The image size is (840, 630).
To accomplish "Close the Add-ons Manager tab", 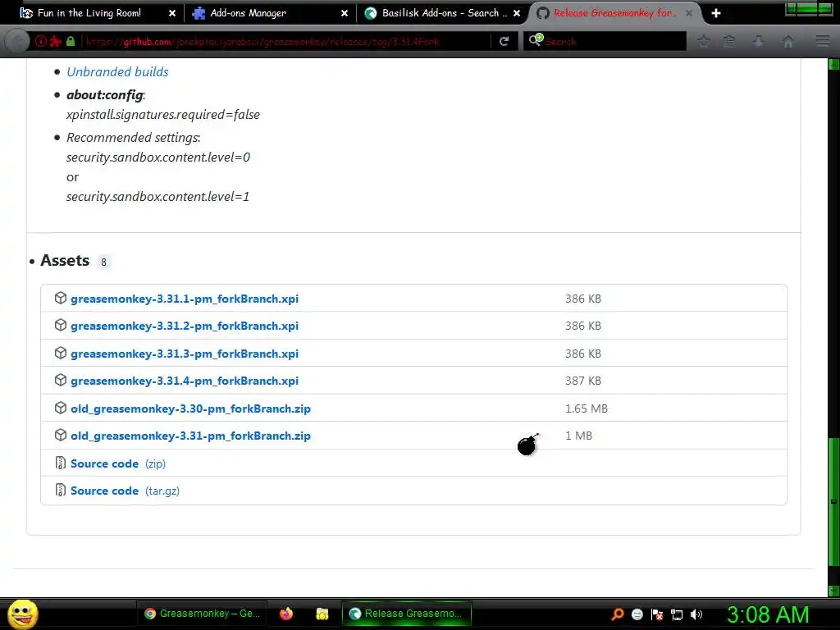I will (x=345, y=13).
